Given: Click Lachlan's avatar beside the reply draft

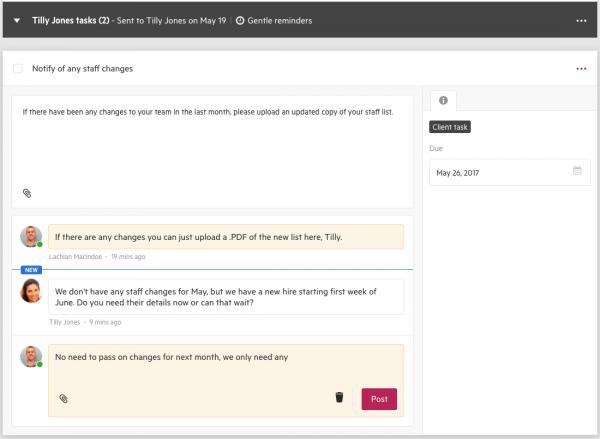Looking at the screenshot, I should pos(31,356).
